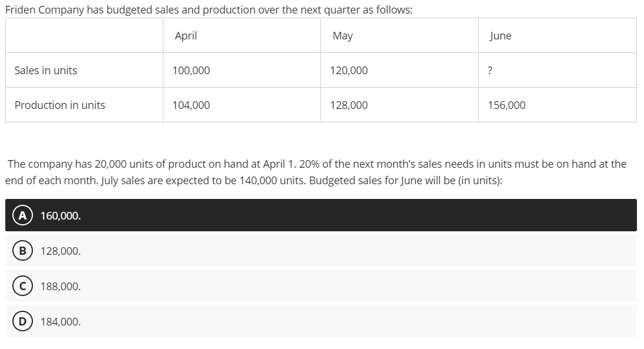The width and height of the screenshot is (644, 349).
Task: Click the 100,000 sales figure for April
Action: pos(191,70)
